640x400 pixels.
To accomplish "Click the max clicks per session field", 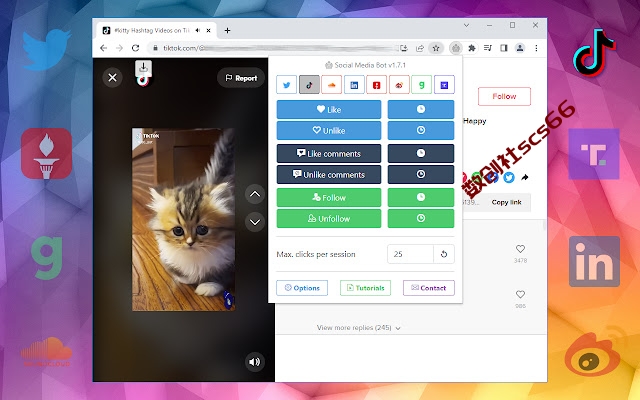I will pos(410,254).
